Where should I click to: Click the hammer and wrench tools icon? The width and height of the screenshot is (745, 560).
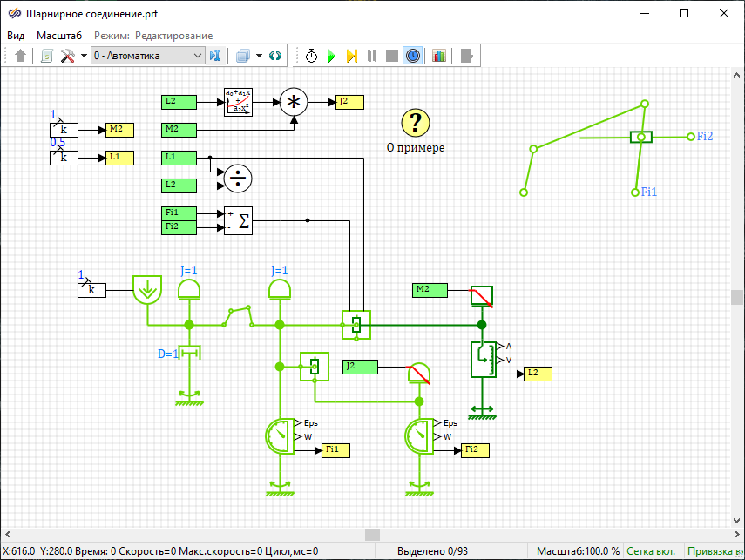[68, 56]
